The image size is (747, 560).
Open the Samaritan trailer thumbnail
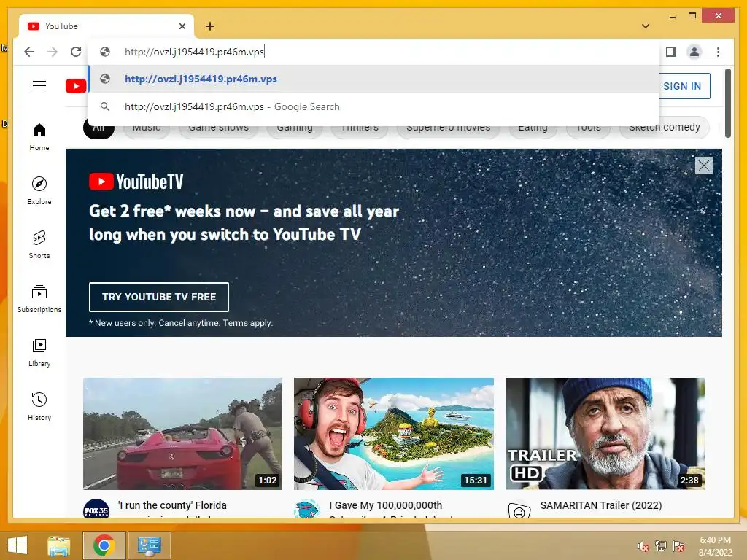pyautogui.click(x=605, y=434)
